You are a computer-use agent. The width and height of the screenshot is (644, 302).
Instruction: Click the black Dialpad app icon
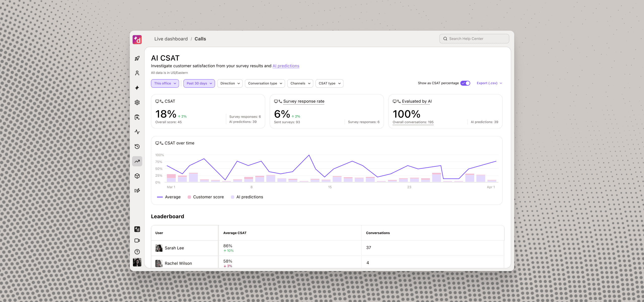(x=137, y=229)
